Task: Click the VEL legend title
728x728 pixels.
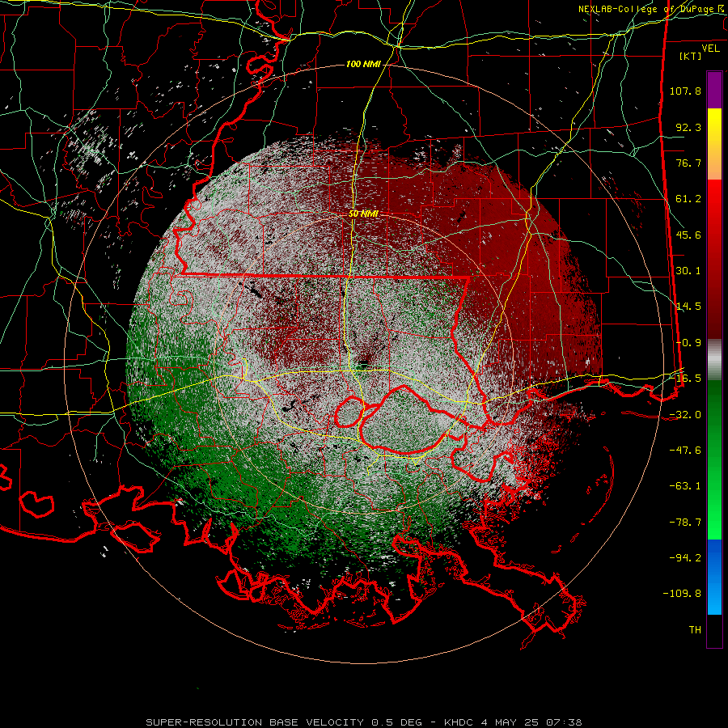Action: [710, 48]
